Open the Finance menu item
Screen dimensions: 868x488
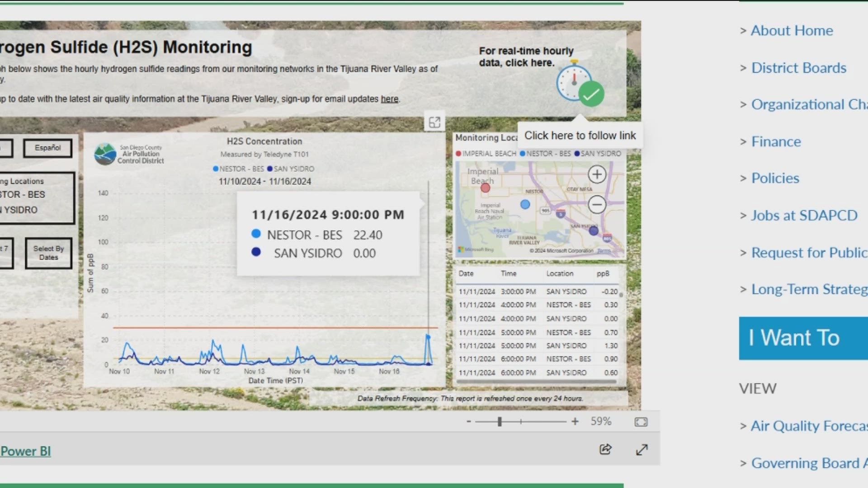tap(776, 142)
